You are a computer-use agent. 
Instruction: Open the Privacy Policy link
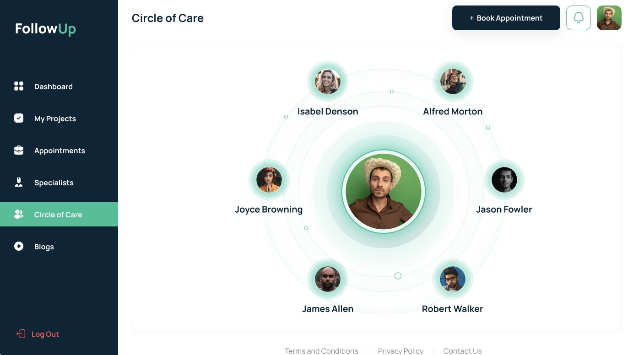[x=400, y=351]
